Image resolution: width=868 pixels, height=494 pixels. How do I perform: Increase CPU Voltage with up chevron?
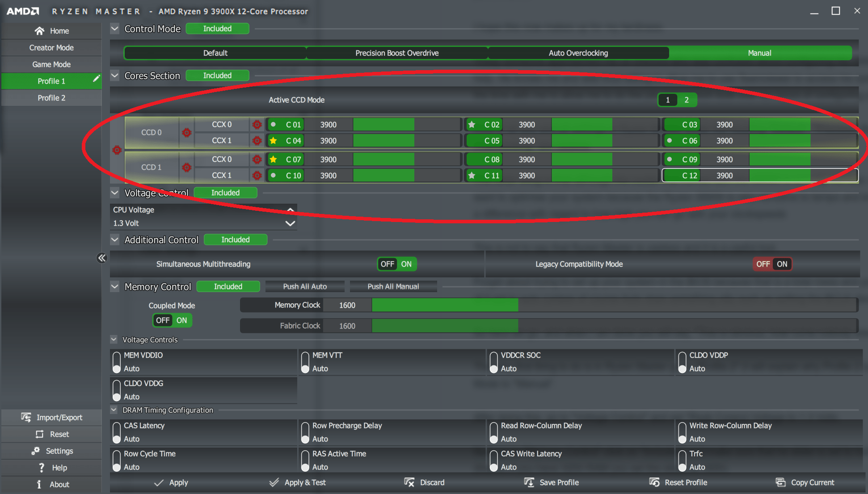pos(290,209)
